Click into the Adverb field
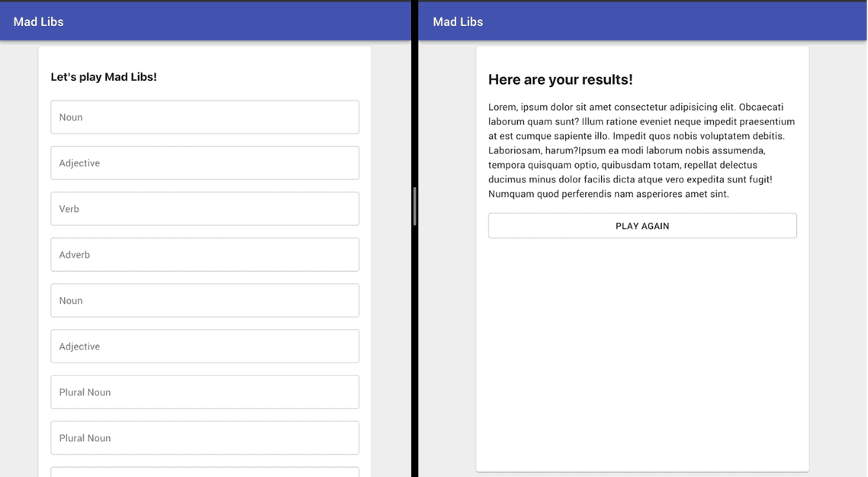The height and width of the screenshot is (477, 868). tap(204, 255)
